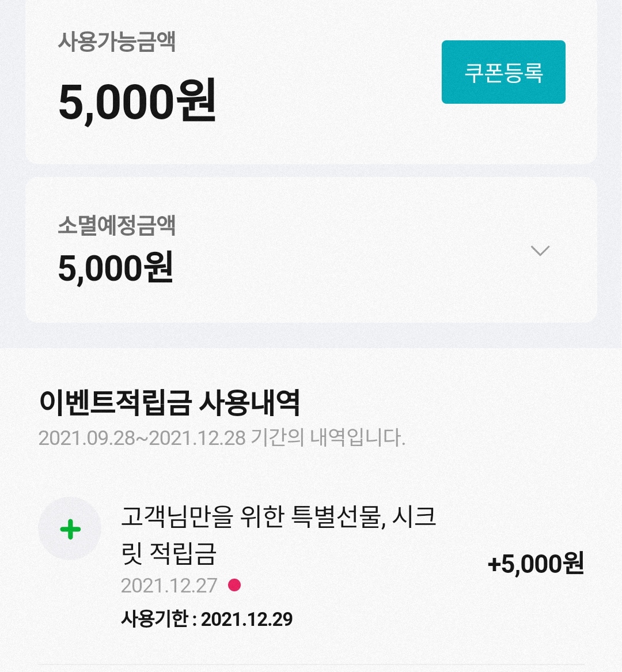Tap the 쿠폰등록 button
The height and width of the screenshot is (672, 622).
click(503, 72)
